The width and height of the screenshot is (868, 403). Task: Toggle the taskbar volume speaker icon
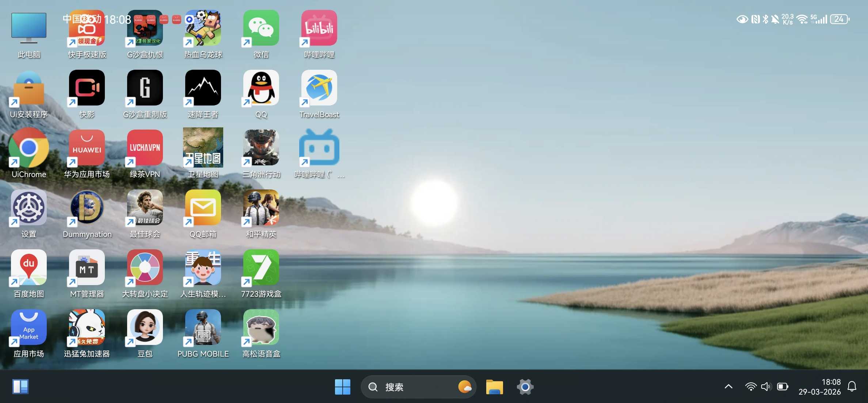click(x=766, y=387)
